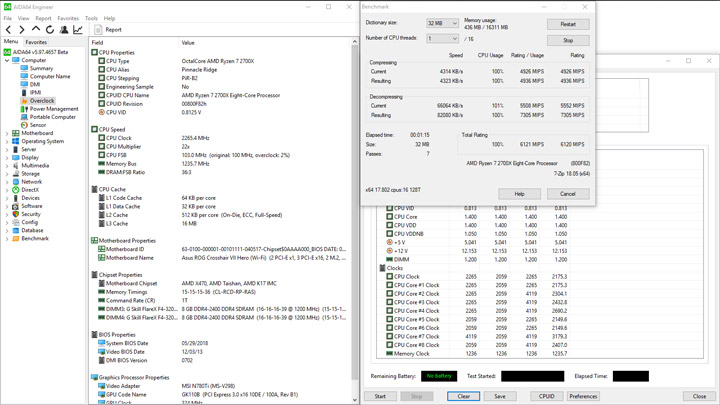Viewport: 720px width, 405px height.
Task: Click CPUID in the stability test window
Action: point(546,396)
